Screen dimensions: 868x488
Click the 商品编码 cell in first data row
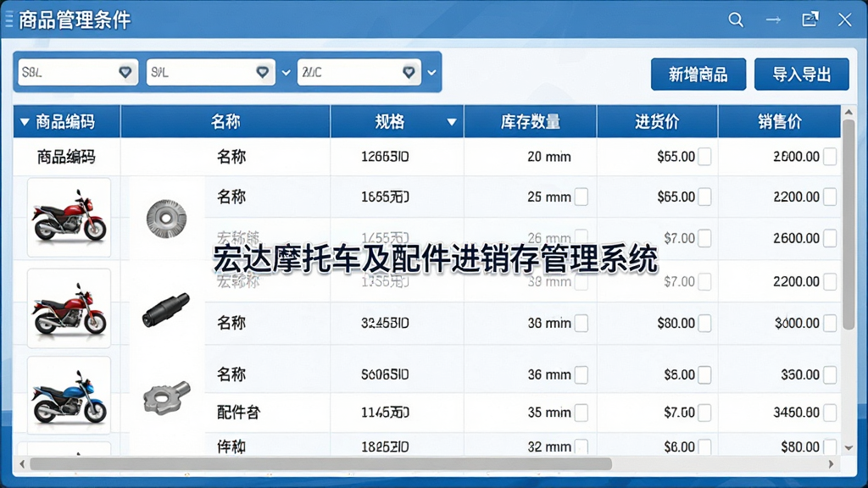click(66, 157)
